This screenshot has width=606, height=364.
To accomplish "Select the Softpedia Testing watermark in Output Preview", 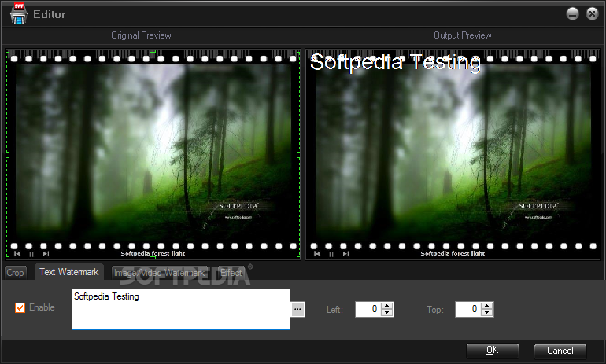I will coord(395,62).
